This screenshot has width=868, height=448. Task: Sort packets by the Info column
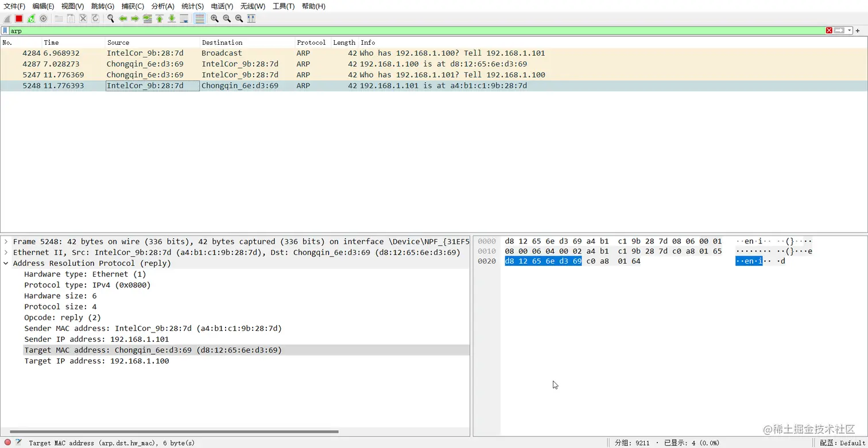(613, 43)
